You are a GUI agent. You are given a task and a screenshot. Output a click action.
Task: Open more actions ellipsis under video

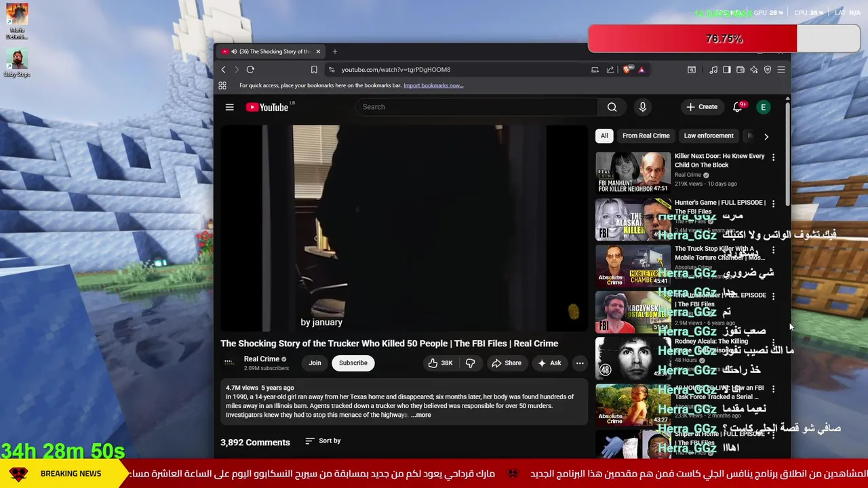pos(580,363)
